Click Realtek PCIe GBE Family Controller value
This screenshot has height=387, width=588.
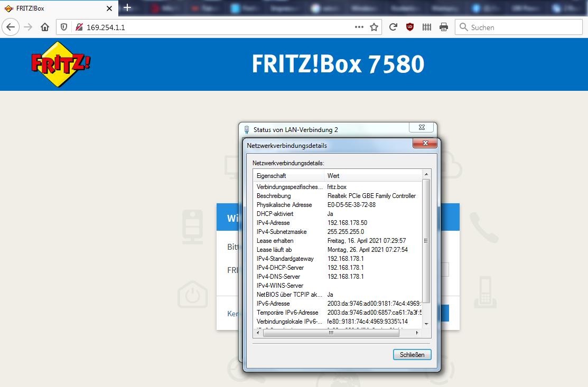pyautogui.click(x=371, y=195)
